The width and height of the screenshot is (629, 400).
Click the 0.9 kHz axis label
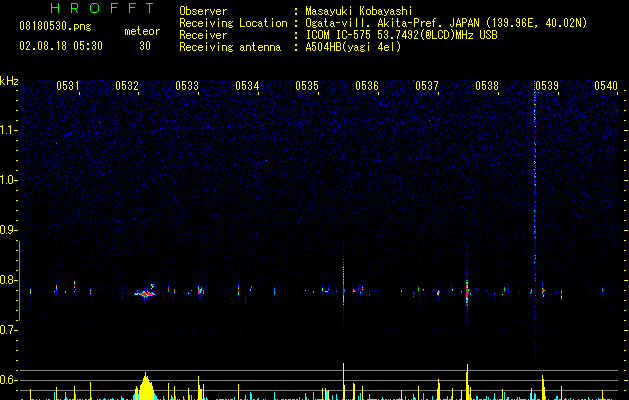pos(9,230)
